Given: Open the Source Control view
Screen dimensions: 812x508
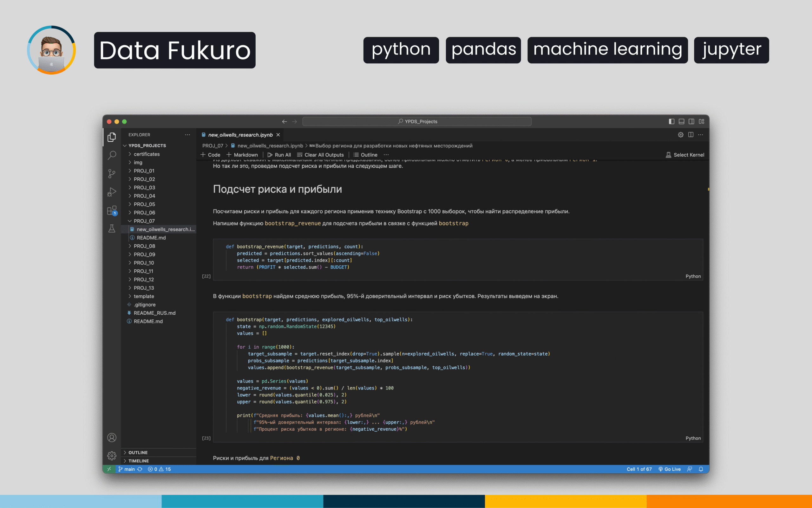Looking at the screenshot, I should [112, 173].
